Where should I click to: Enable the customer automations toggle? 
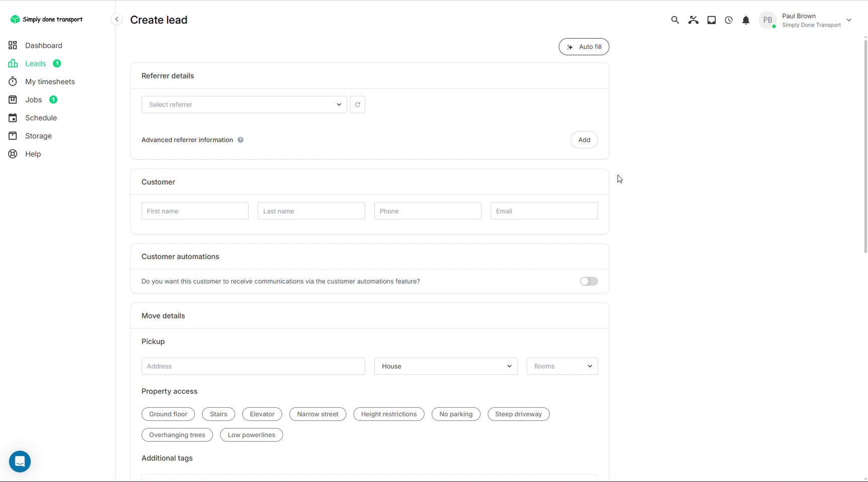[x=589, y=281]
